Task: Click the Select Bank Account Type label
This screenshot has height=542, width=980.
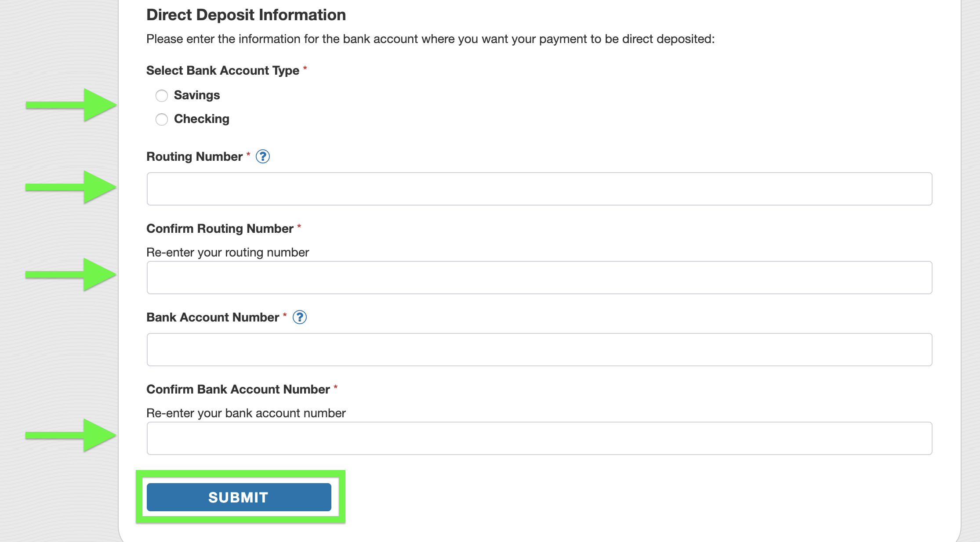Action: tap(222, 70)
